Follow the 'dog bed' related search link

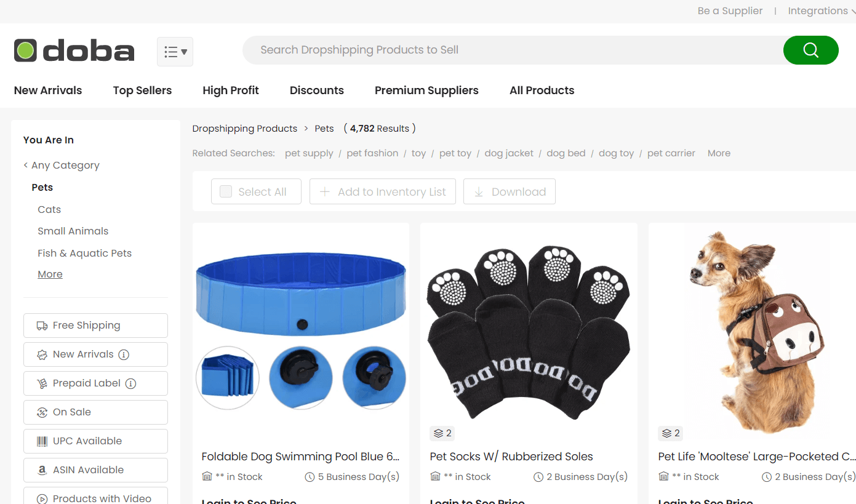(566, 153)
